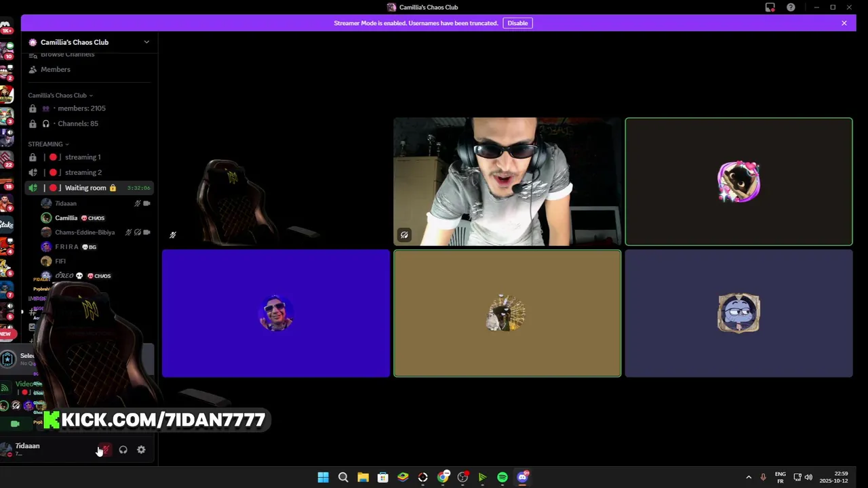
Task: Open the Discord inbox icon in title bar
Action: pyautogui.click(x=770, y=7)
